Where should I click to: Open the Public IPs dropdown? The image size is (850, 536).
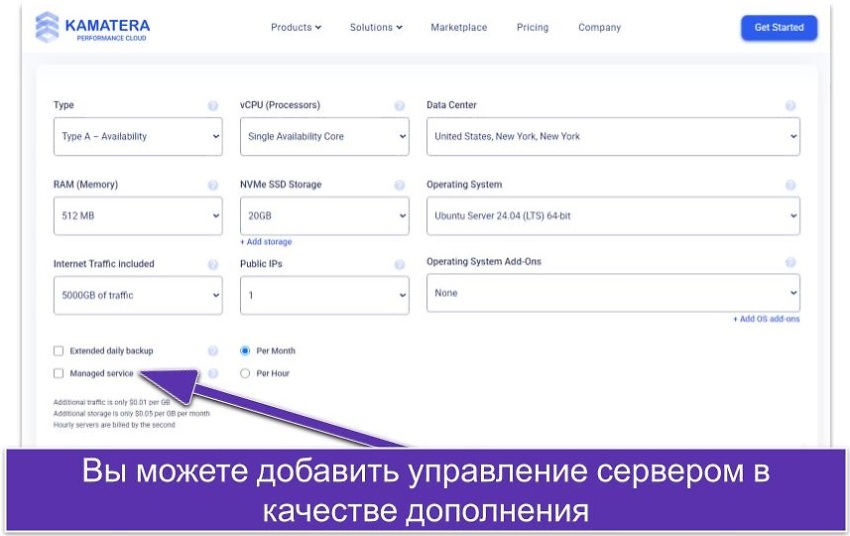325,295
